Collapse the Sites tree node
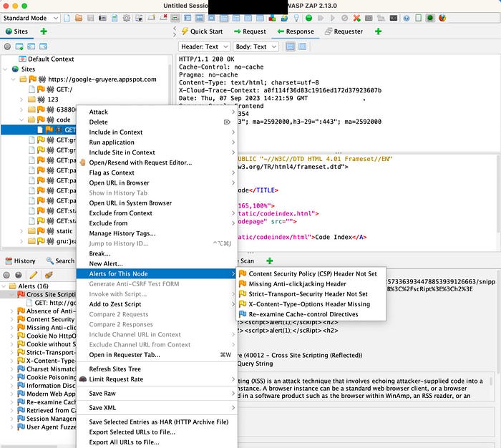Screen dimensions: 501x448 [x=6, y=69]
